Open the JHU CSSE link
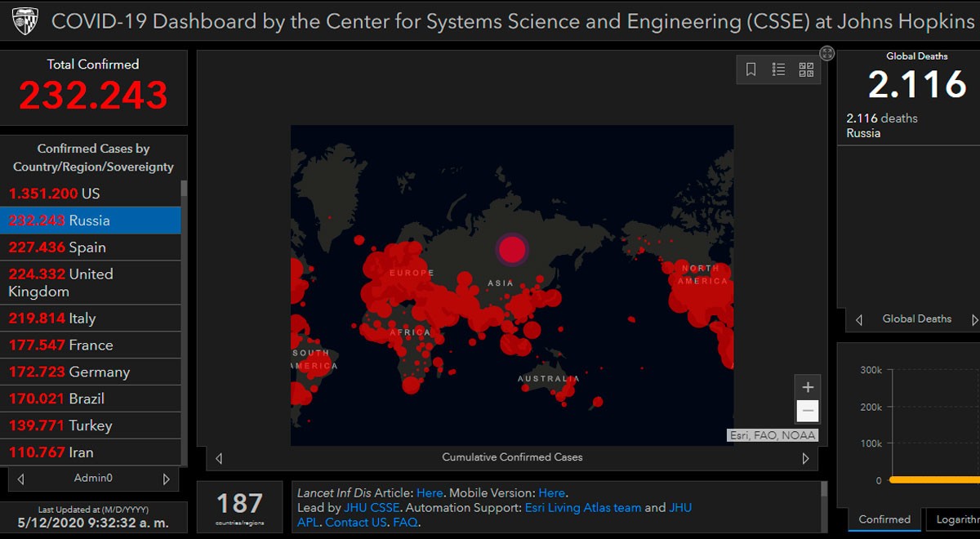The image size is (980, 539). click(x=372, y=507)
